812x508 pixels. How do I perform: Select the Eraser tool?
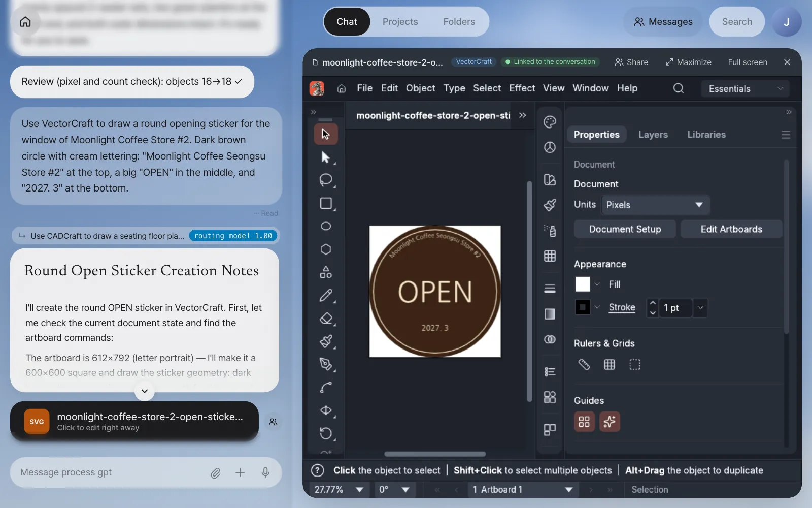pyautogui.click(x=326, y=319)
